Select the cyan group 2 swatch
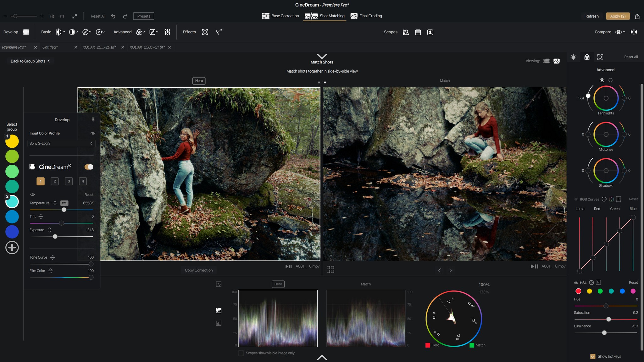644x362 pixels. pyautogui.click(x=12, y=202)
